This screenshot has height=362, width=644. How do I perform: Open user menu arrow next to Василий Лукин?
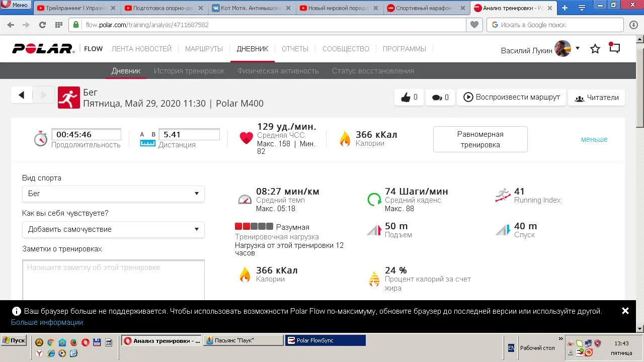[578, 48]
